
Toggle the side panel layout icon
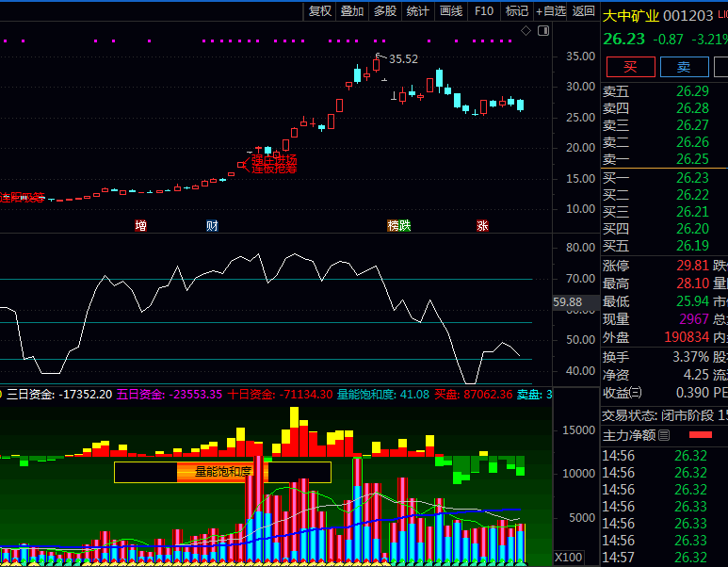coord(543,31)
